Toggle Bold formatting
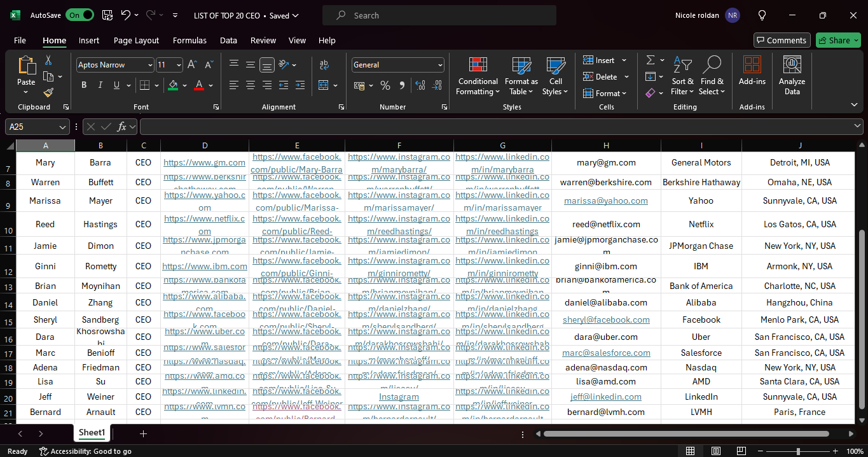 pyautogui.click(x=84, y=85)
